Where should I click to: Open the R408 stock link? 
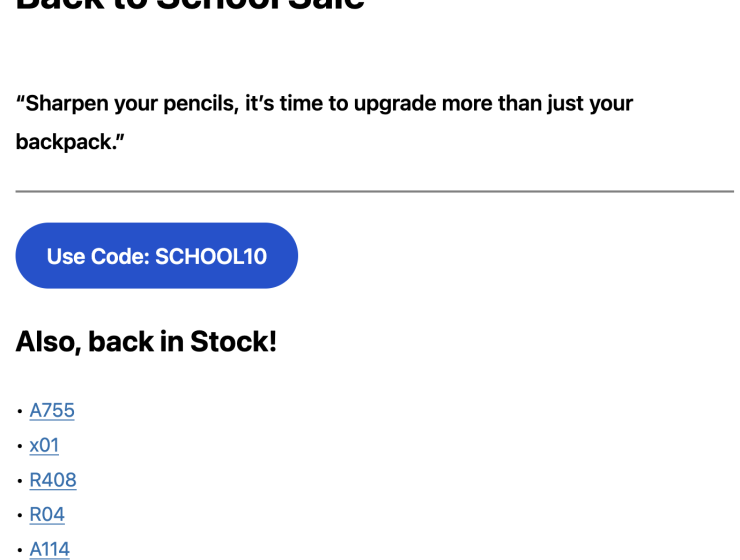pyautogui.click(x=53, y=480)
